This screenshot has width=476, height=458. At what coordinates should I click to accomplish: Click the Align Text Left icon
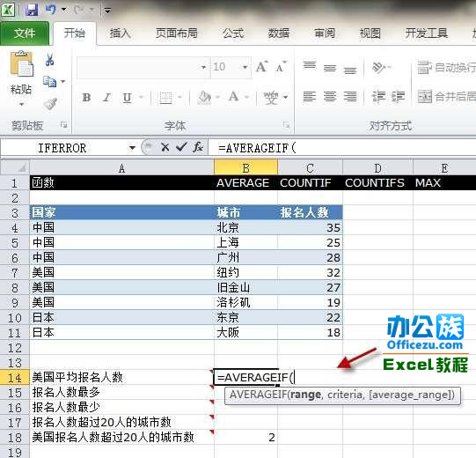(x=310, y=97)
